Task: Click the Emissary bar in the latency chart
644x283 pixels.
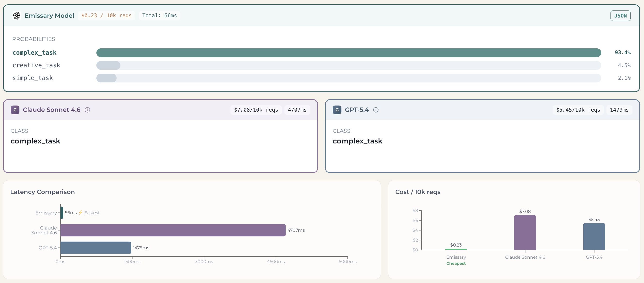Action: tap(62, 213)
